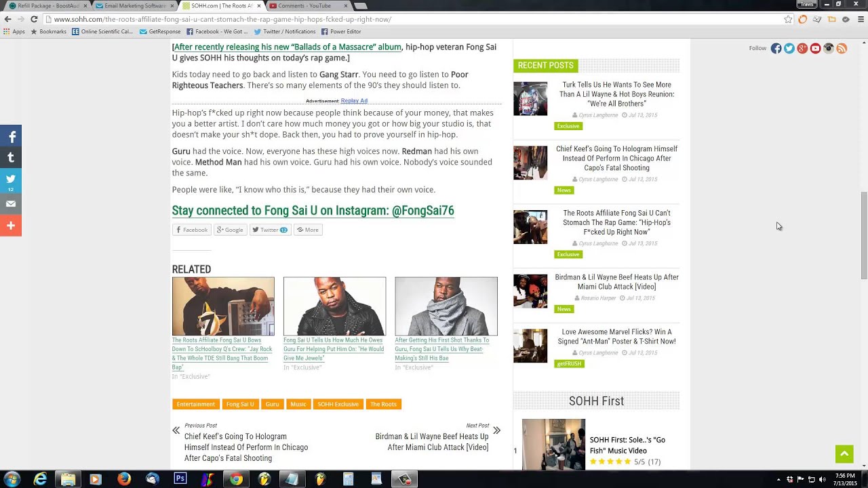Share on Tumblr from the left sidebar
The width and height of the screenshot is (868, 488).
11,158
